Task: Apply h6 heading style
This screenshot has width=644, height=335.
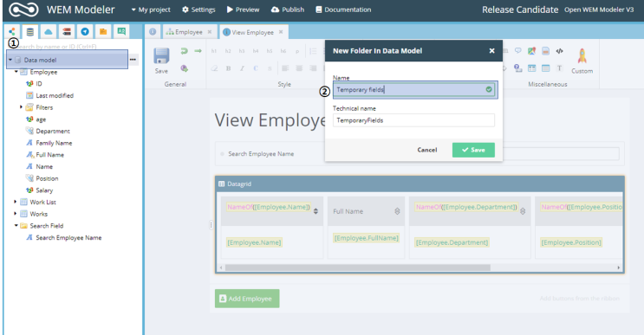Action: pyautogui.click(x=283, y=51)
